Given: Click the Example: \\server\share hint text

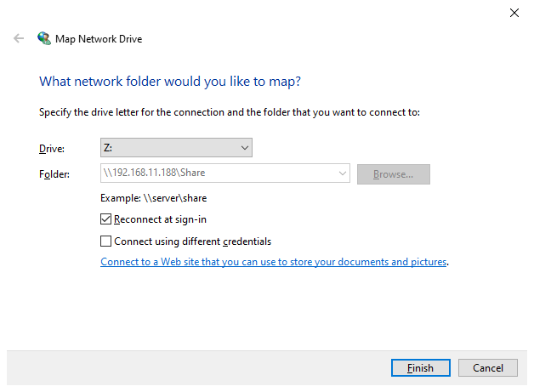Looking at the screenshot, I should click(x=154, y=198).
